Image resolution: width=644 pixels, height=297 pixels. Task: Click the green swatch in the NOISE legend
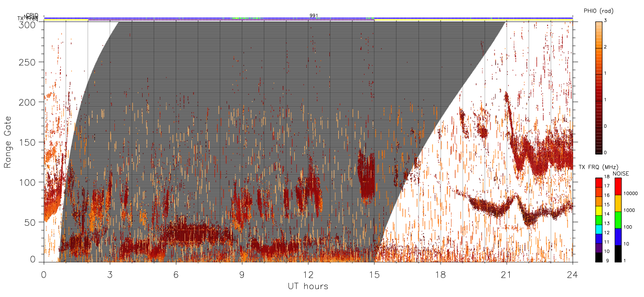click(x=618, y=220)
